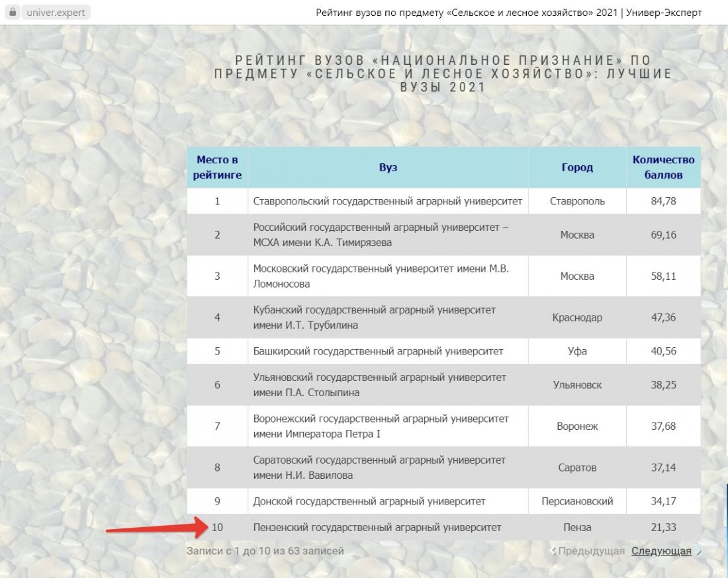Click the score value 40,56
The image size is (728, 578).
click(x=663, y=351)
